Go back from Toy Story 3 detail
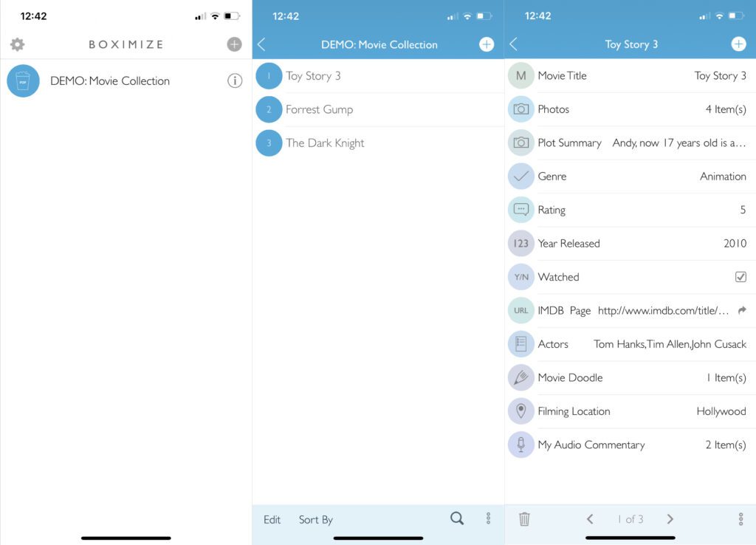756x545 pixels. [x=514, y=44]
